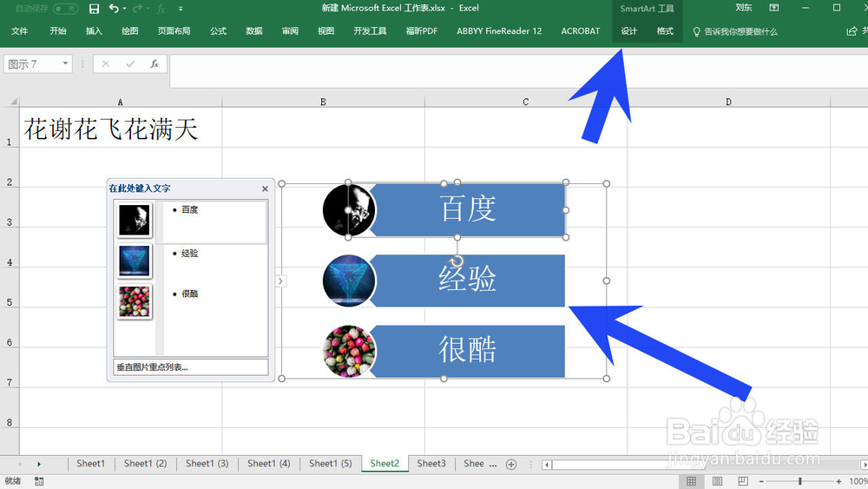
Task: Close the SmartArt text pane
Action: [x=265, y=188]
